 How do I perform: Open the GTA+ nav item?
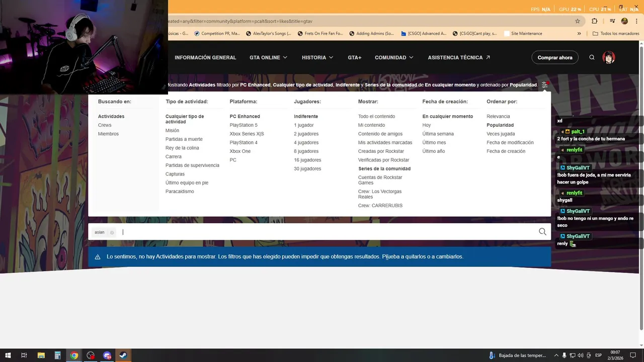tap(354, 57)
